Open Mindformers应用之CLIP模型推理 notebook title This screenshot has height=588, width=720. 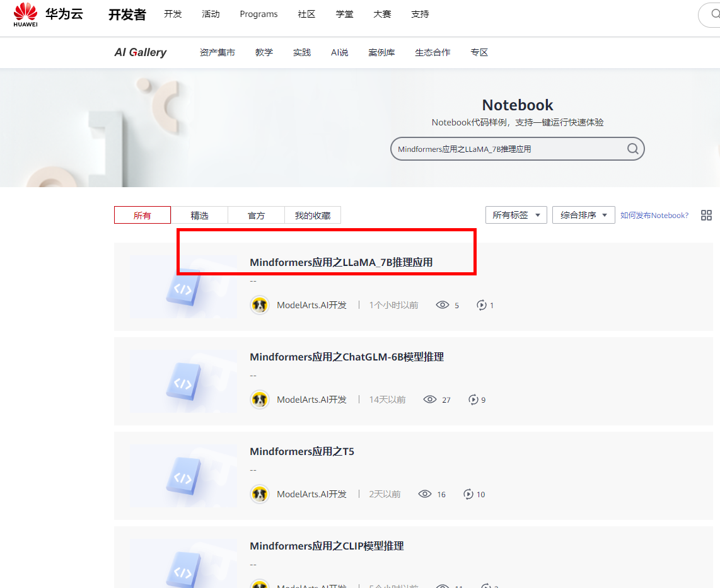tap(327, 546)
